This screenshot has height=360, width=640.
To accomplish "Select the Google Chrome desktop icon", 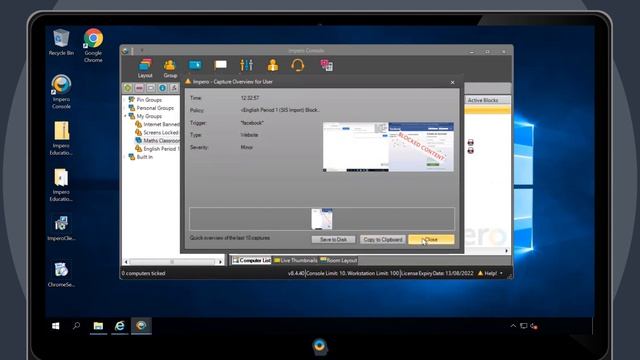I will point(93,45).
